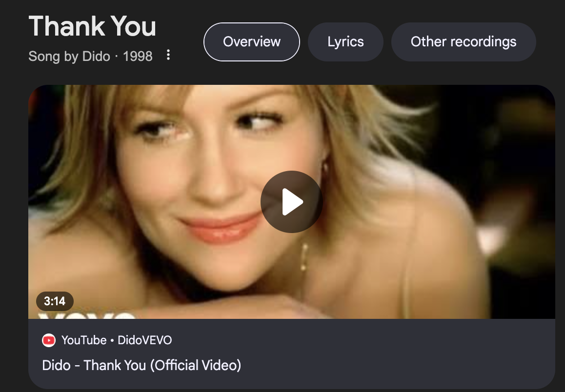Click the Thank You song heading
Viewport: 565px width, 392px height.
pos(92,26)
